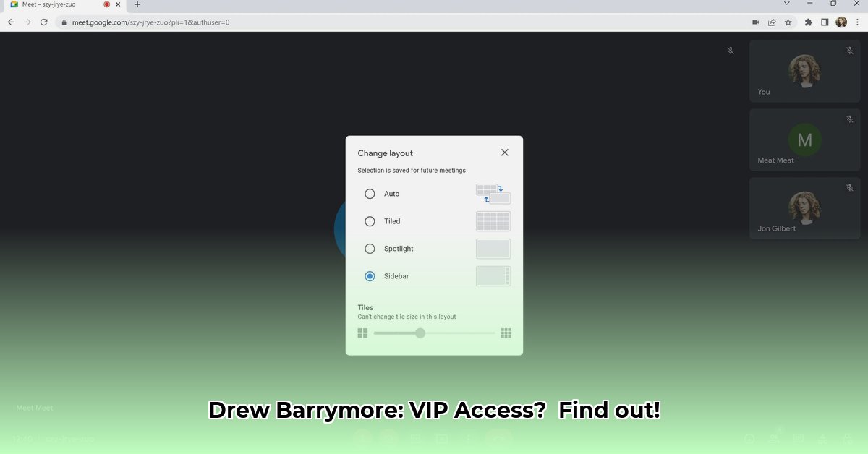Click the 'Meat Meat' name on the participant tile

(775, 160)
